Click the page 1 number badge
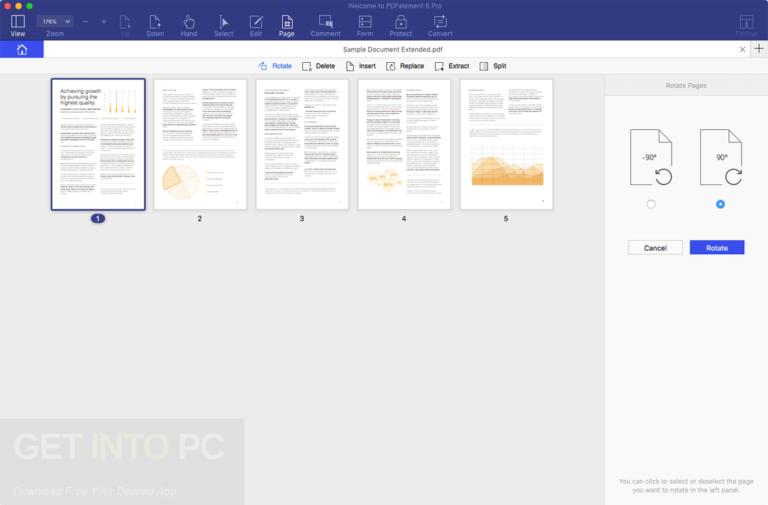Image resolution: width=768 pixels, height=505 pixels. [98, 218]
